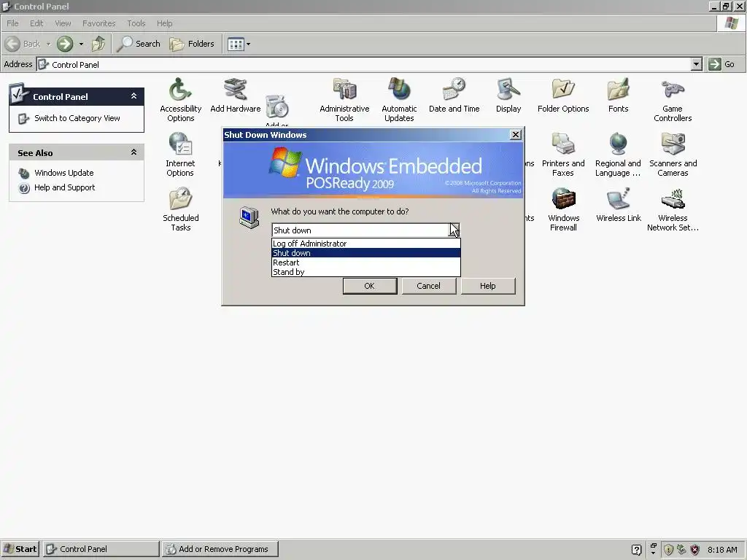Click Help in Shut Down dialog
This screenshot has height=560, width=747.
(488, 286)
